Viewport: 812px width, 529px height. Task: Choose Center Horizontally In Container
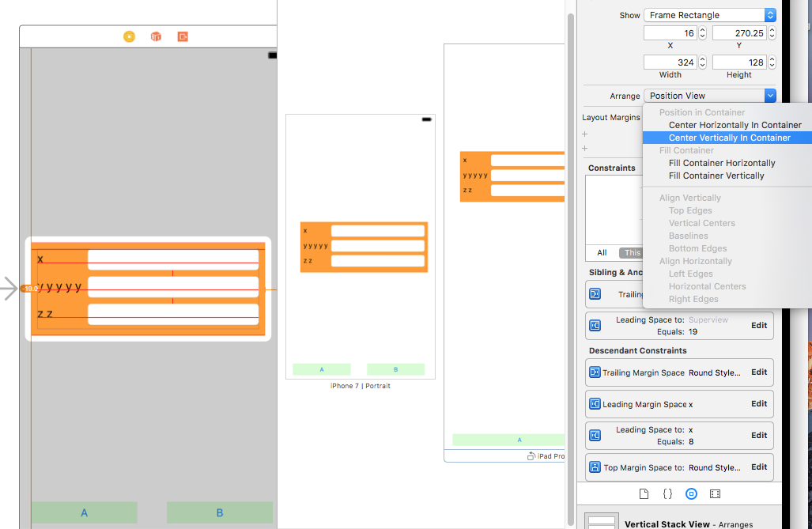pyautogui.click(x=727, y=125)
